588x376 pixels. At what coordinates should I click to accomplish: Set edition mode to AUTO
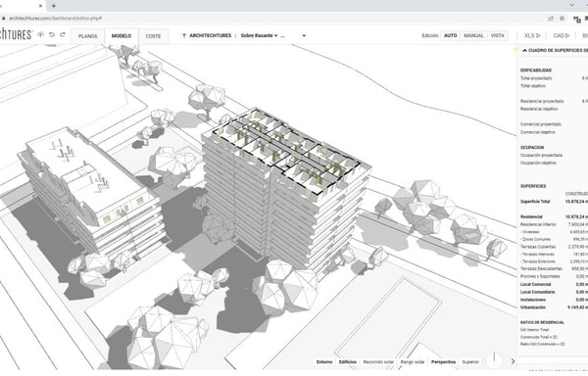pyautogui.click(x=451, y=35)
